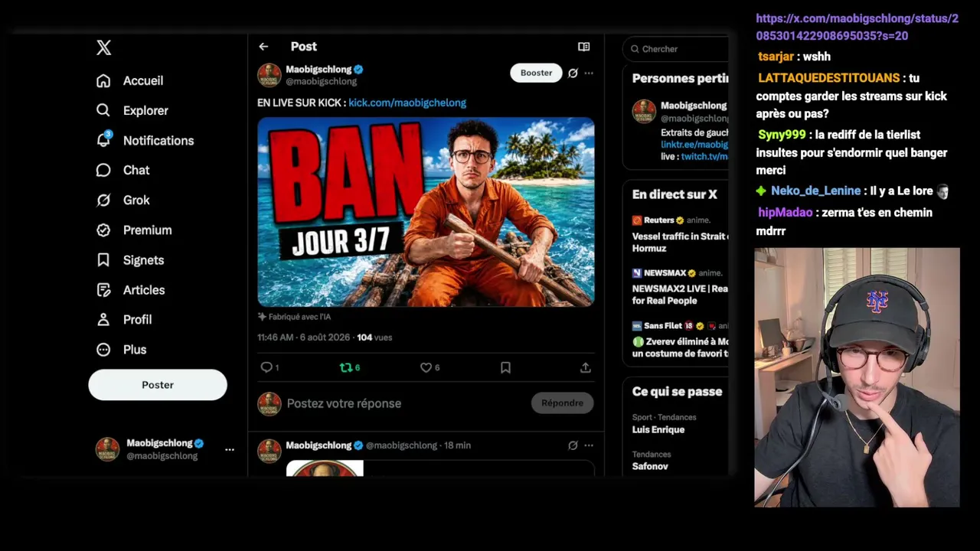Image resolution: width=980 pixels, height=551 pixels.
Task: Click the Booster button
Action: pos(536,73)
